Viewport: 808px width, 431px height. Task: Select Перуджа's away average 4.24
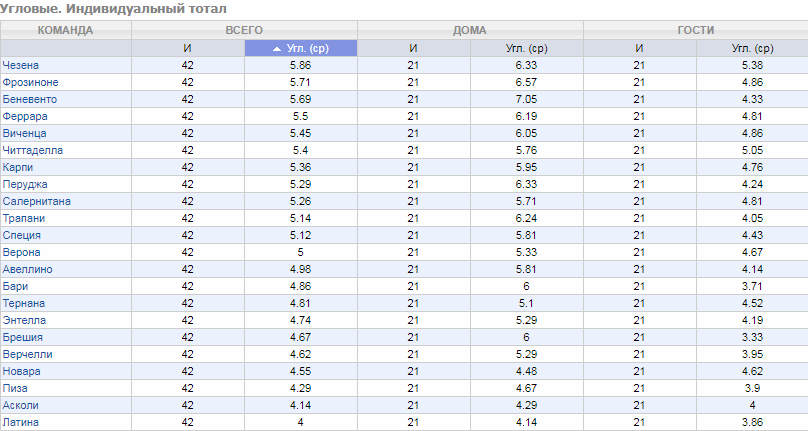[x=752, y=184]
